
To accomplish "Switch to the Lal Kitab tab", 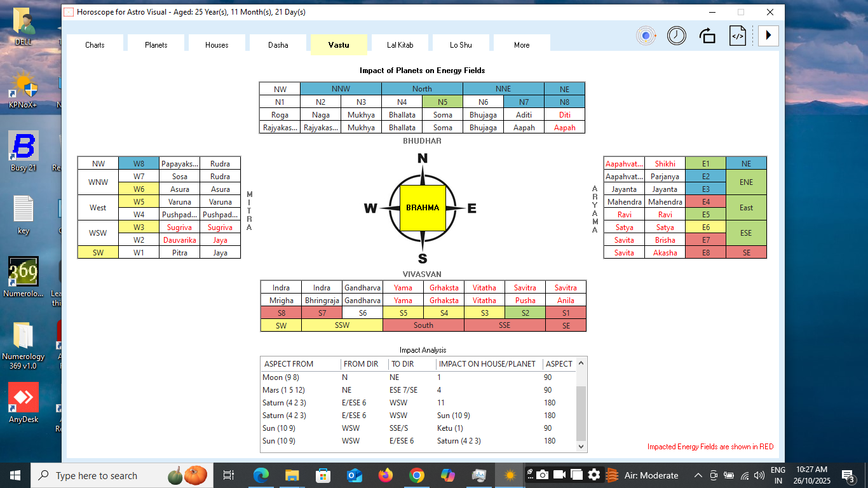I will coord(400,45).
